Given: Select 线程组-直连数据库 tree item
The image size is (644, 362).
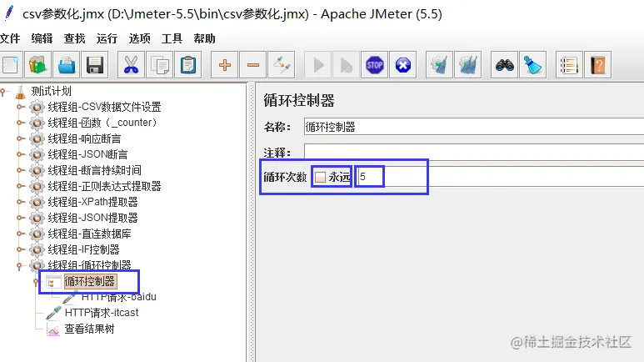Looking at the screenshot, I should pyautogui.click(x=89, y=234).
